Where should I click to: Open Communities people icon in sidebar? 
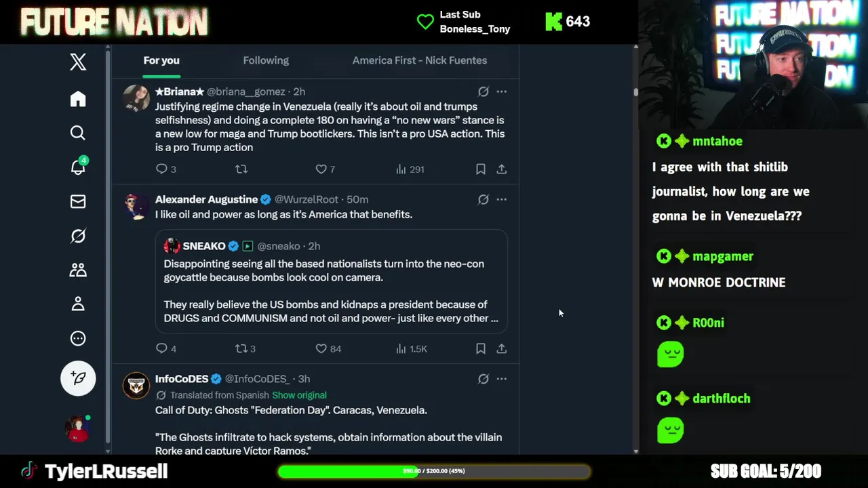tap(78, 270)
